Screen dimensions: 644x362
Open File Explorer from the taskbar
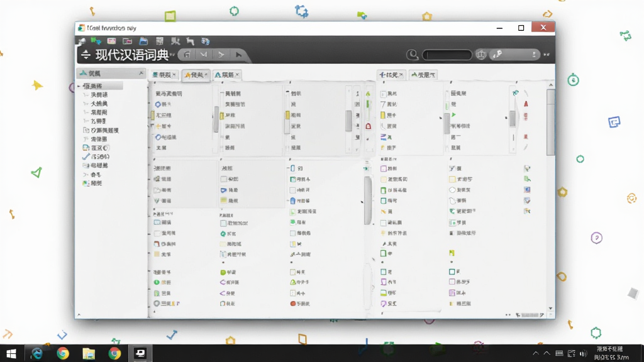[89, 353]
